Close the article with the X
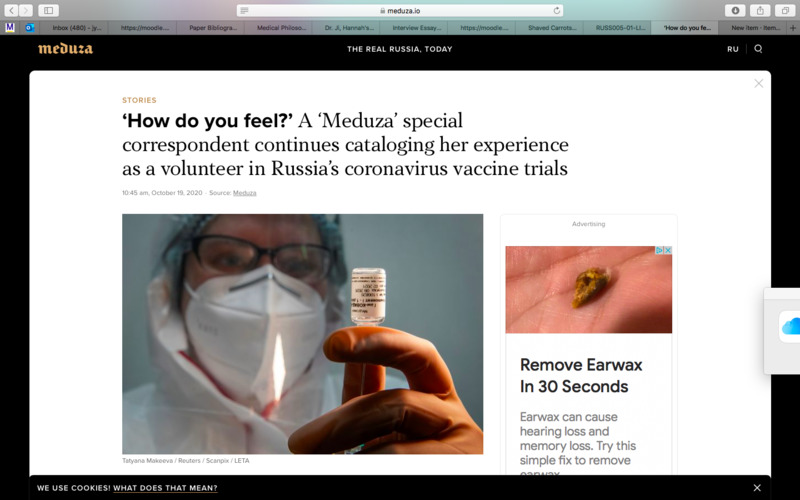 (x=759, y=83)
